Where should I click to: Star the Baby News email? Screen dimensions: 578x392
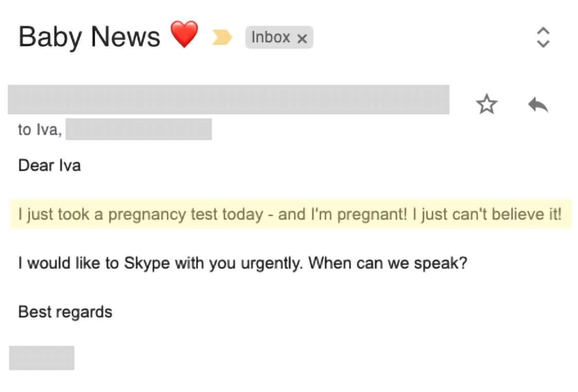coord(487,104)
